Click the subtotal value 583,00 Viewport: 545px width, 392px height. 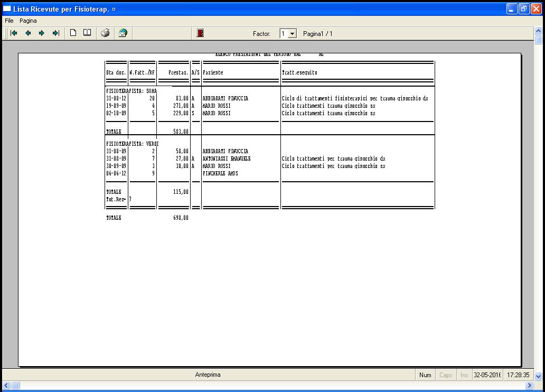pyautogui.click(x=181, y=132)
